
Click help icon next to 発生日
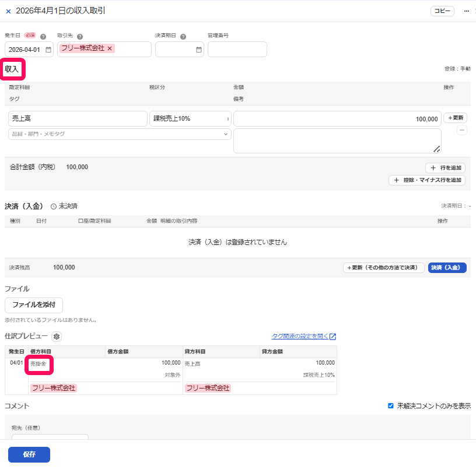pos(43,36)
